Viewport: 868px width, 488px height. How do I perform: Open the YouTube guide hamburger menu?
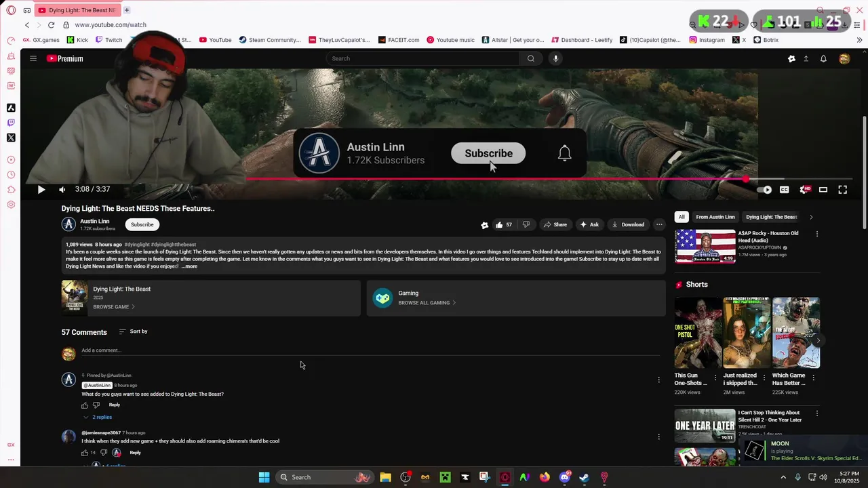click(x=33, y=58)
